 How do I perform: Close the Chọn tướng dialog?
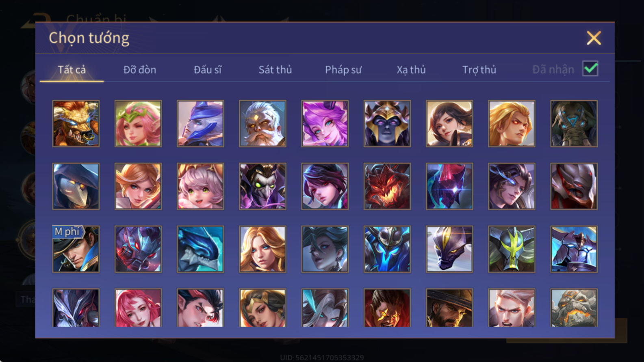click(x=594, y=38)
